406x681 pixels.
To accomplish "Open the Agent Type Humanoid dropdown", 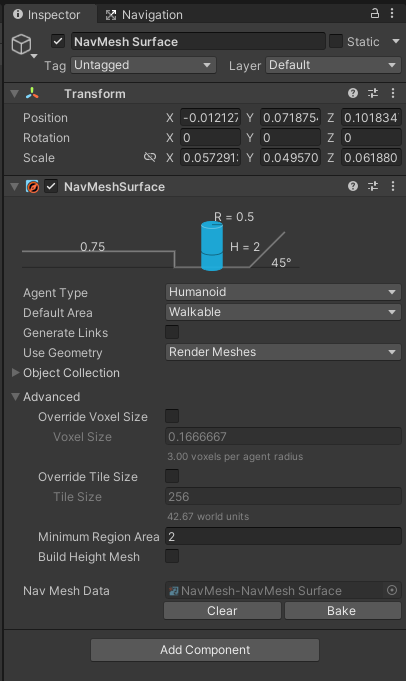I will [283, 292].
